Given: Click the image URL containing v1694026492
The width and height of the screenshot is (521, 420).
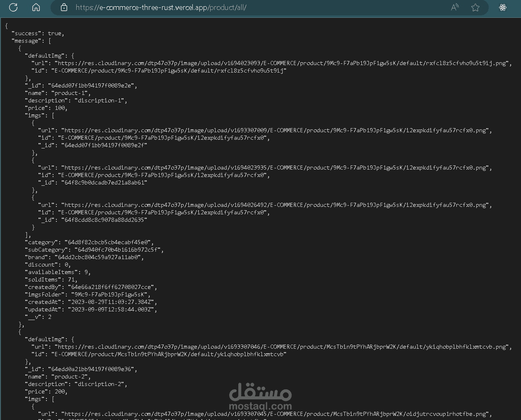Looking at the screenshot, I should point(276,205).
